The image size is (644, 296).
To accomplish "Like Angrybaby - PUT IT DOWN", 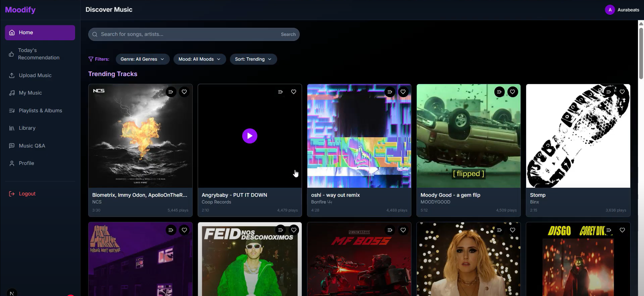I will click(x=294, y=92).
